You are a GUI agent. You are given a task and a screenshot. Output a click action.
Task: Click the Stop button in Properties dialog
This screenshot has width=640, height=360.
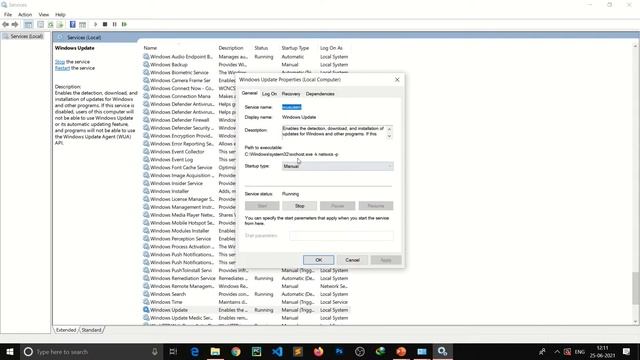pos(300,206)
